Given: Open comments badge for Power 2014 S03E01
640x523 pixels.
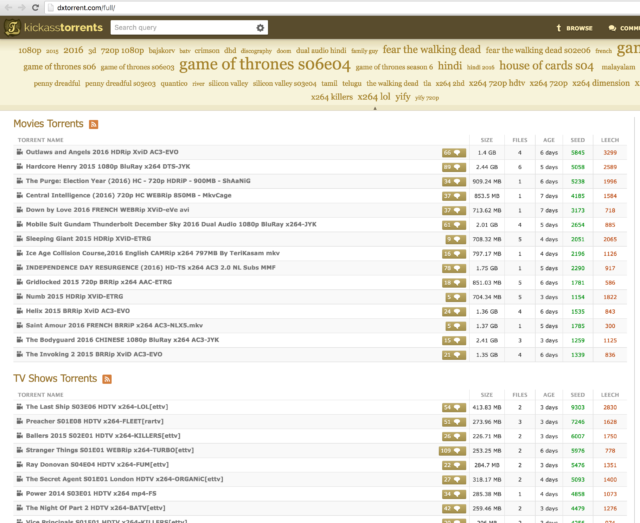Looking at the screenshot, I should coord(453,494).
